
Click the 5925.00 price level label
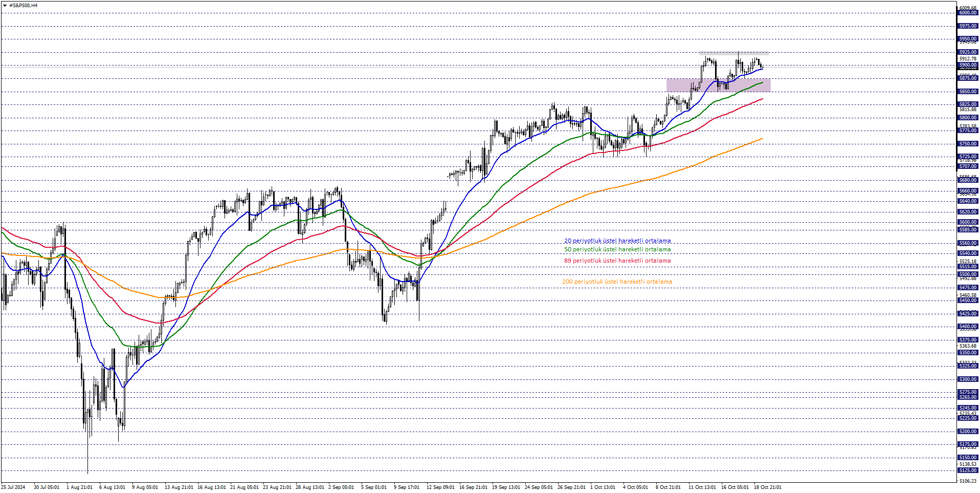(968, 52)
